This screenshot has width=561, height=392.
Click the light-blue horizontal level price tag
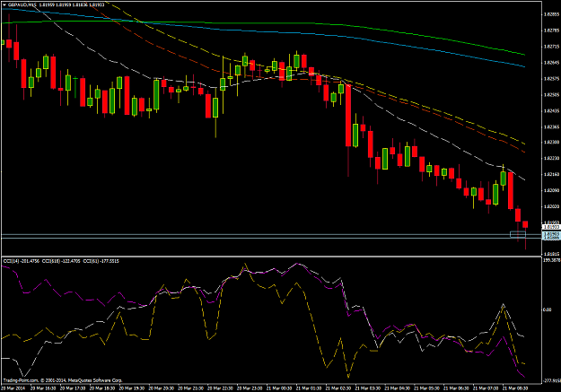click(551, 235)
